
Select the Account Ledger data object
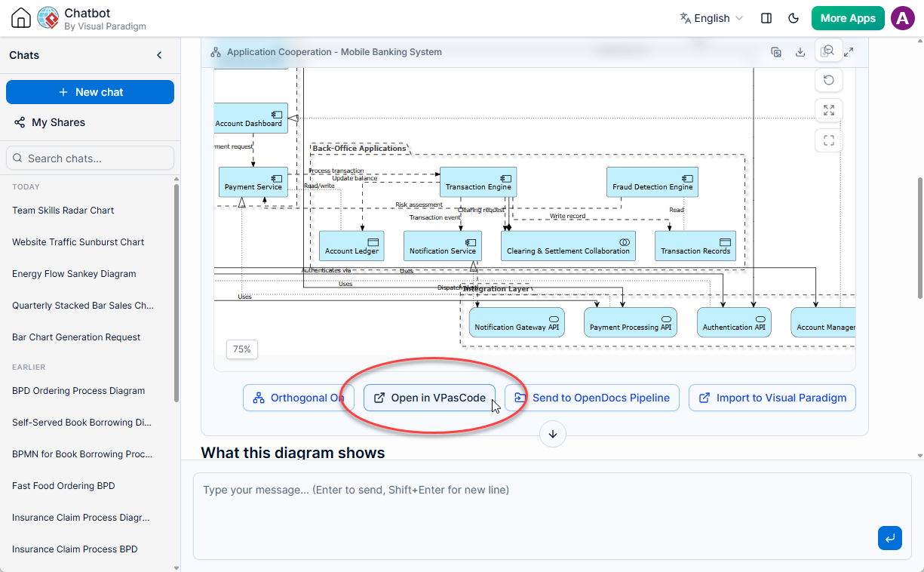point(351,246)
